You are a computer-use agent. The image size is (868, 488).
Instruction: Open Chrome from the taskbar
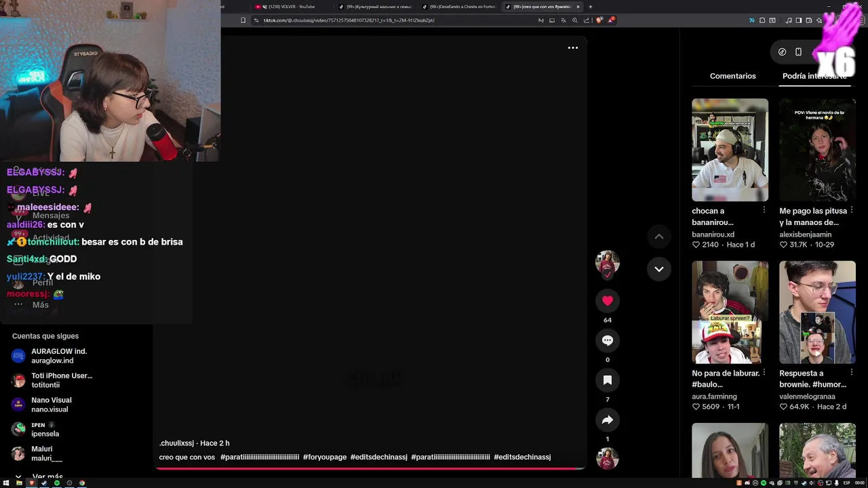(82, 483)
